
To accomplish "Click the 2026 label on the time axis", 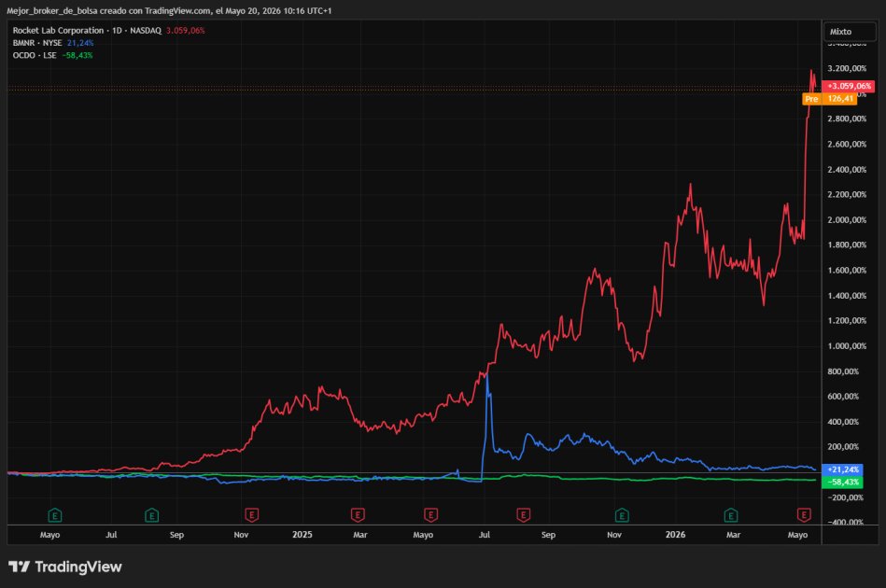I will (675, 535).
